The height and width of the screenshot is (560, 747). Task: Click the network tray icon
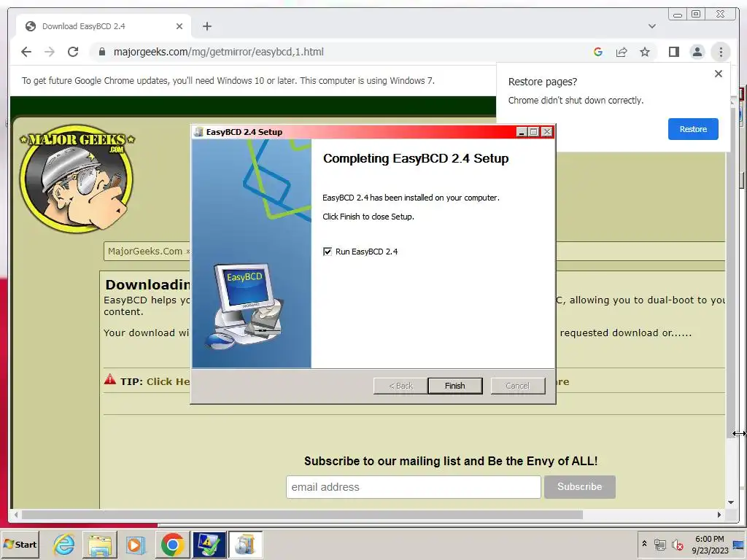click(x=659, y=544)
